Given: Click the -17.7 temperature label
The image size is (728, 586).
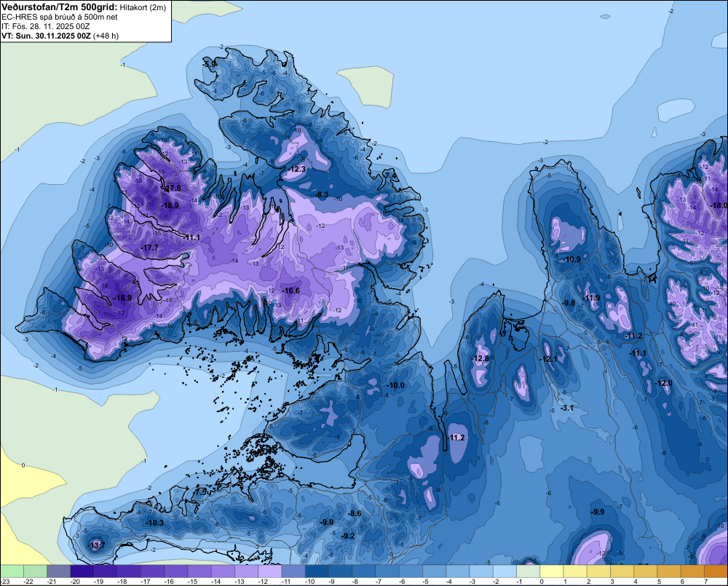Looking at the screenshot, I should (x=149, y=248).
